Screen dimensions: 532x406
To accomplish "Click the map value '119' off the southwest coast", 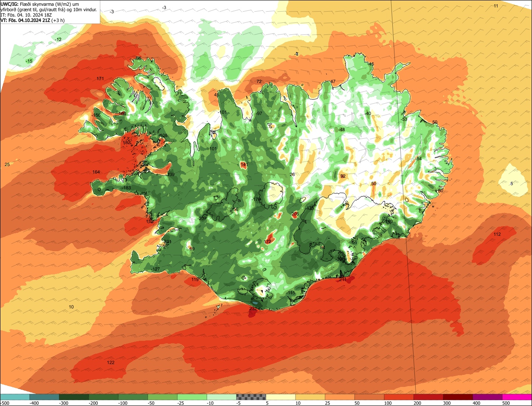I will click(195, 280).
